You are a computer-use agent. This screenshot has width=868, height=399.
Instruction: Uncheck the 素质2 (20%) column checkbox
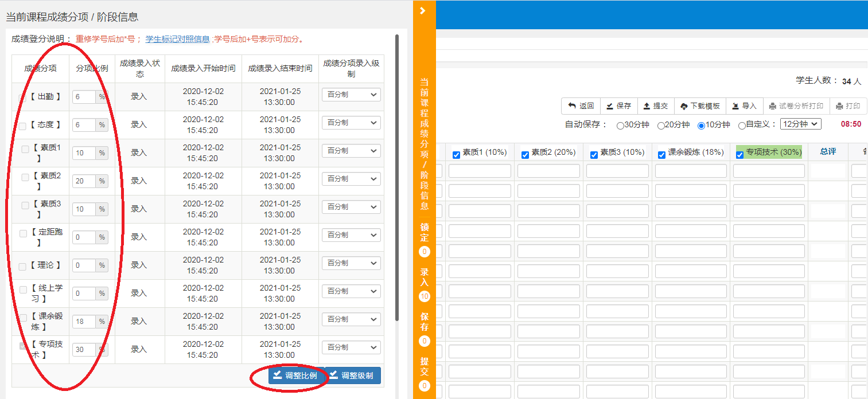click(525, 155)
